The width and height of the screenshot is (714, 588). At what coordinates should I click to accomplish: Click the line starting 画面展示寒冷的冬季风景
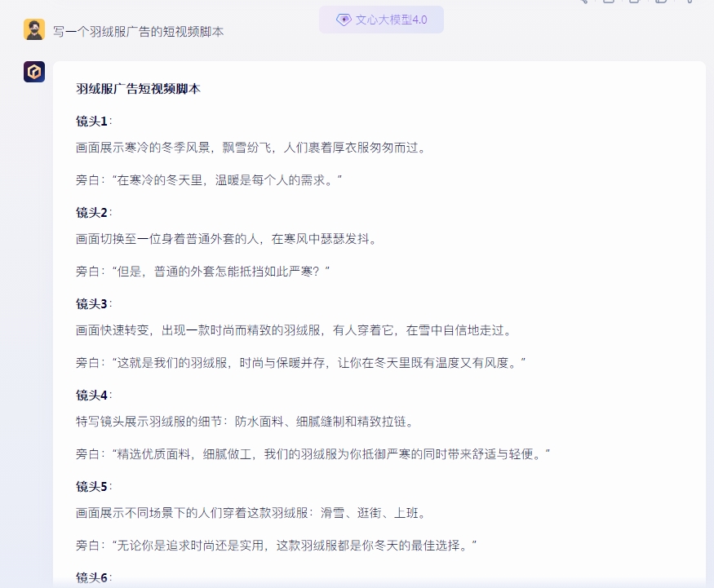251,148
